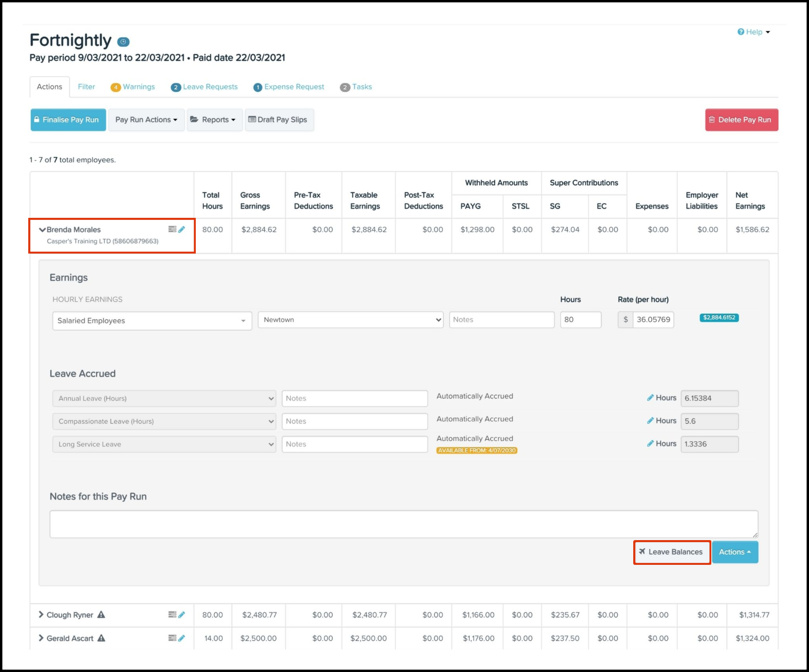Click the Notes for this Pay Run textbox
This screenshot has height=672, width=809.
coord(403,524)
